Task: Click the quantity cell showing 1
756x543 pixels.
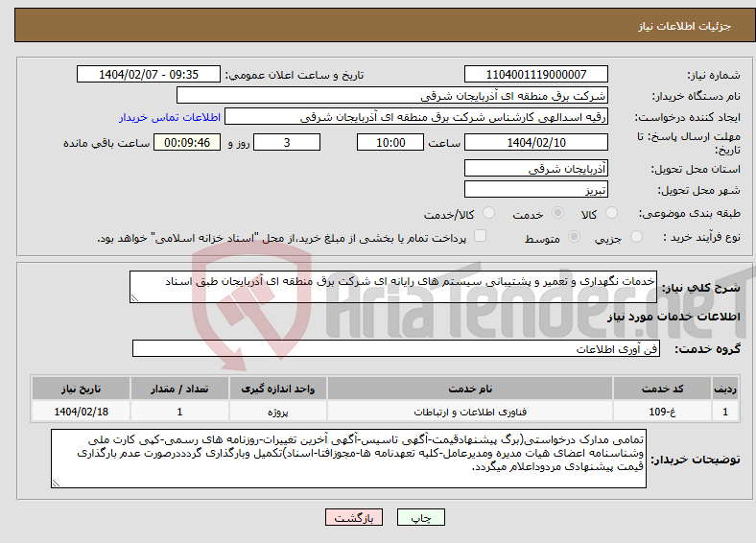Action: pos(179,412)
